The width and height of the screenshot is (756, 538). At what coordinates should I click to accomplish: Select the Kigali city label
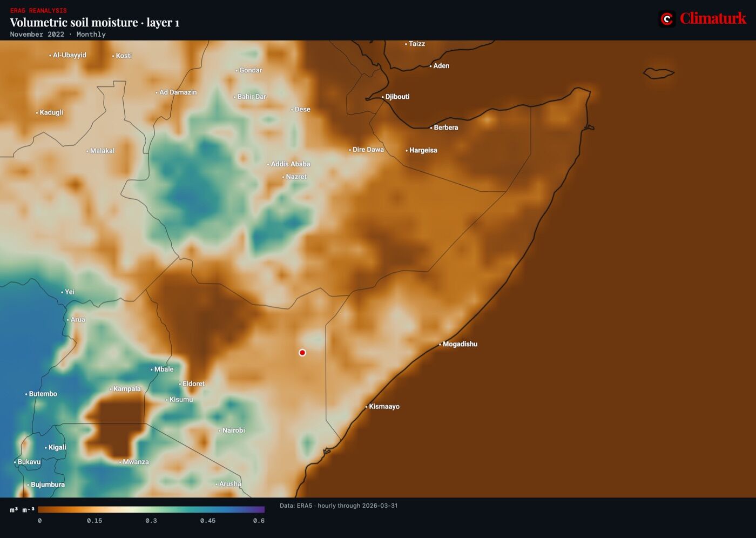click(x=57, y=447)
